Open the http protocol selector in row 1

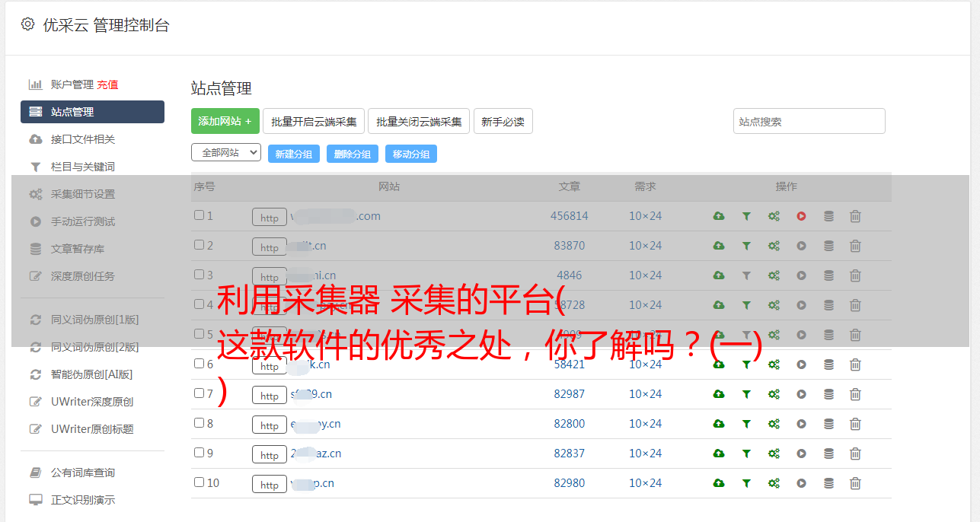click(x=270, y=218)
